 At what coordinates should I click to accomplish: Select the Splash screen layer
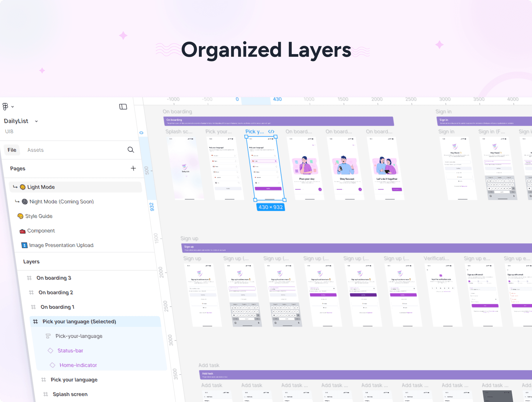click(70, 394)
